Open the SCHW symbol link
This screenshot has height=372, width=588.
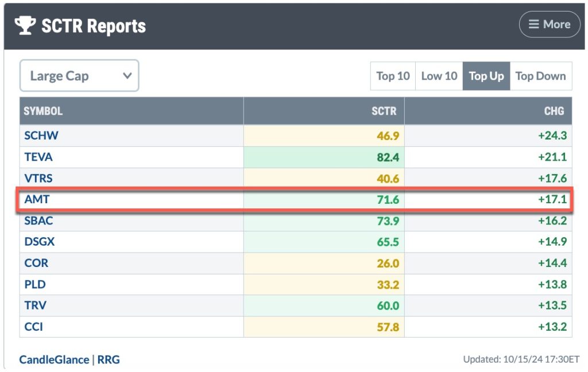pyautogui.click(x=41, y=136)
